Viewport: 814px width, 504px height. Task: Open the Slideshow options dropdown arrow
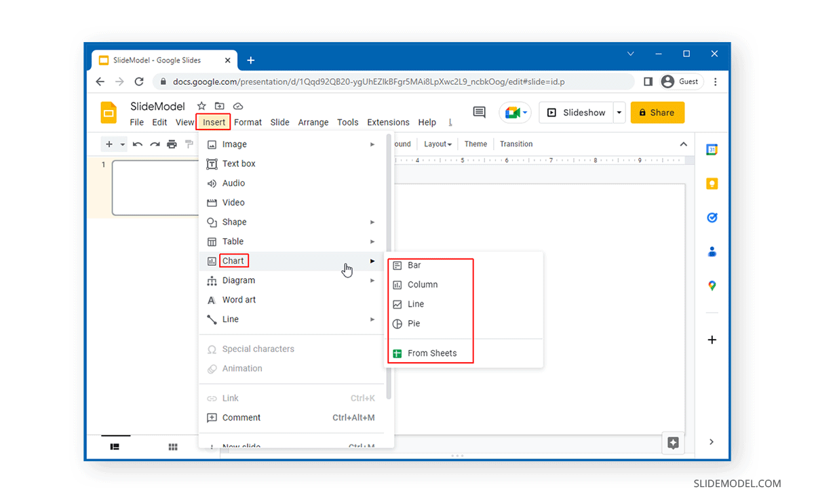tap(619, 112)
